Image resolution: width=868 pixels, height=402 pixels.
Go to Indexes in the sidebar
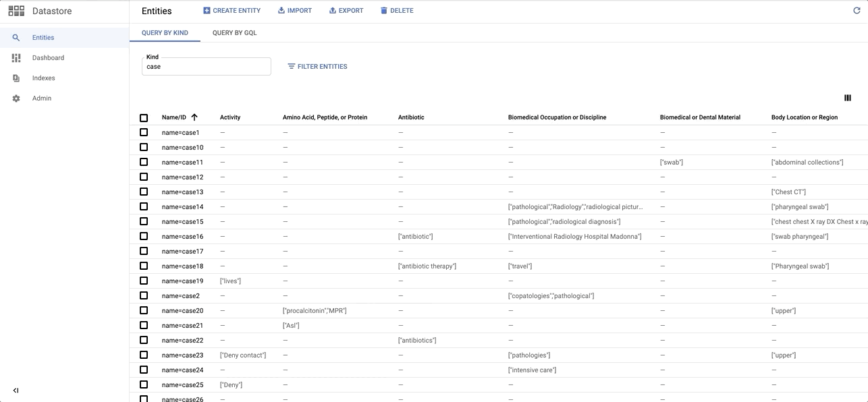click(43, 78)
